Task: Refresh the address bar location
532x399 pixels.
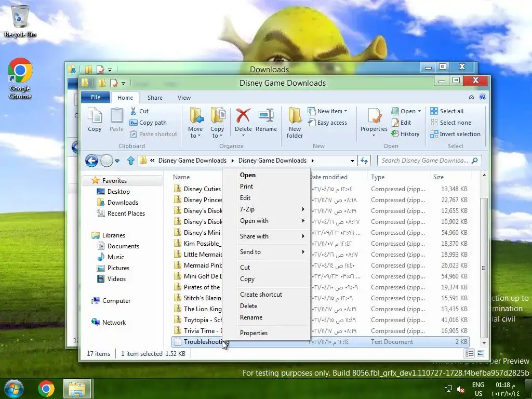Action: pos(364,161)
